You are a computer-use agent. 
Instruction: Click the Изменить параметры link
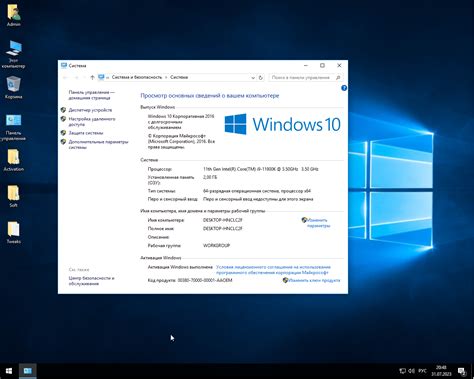pyautogui.click(x=318, y=223)
